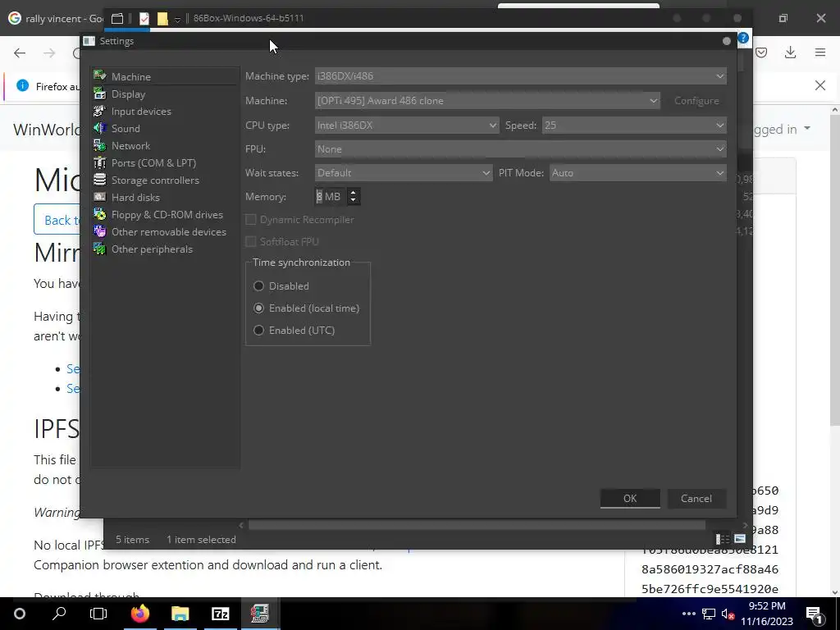Select Network settings category icon

tap(99, 145)
